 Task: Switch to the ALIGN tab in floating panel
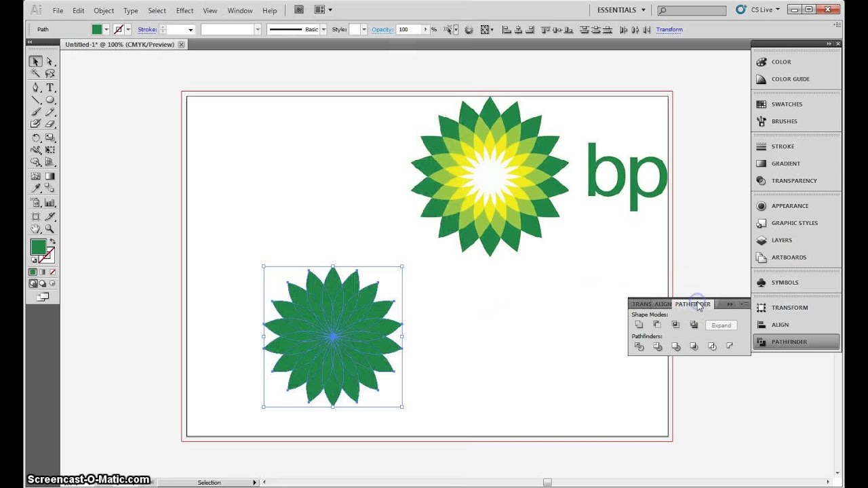coord(663,304)
